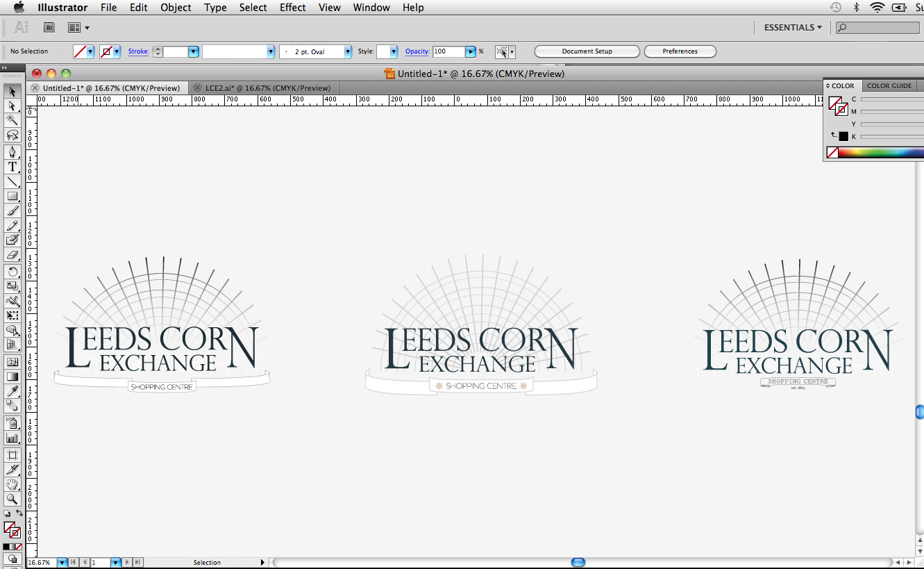Open the 2 pt. Oval brush dropdown
Image resolution: width=924 pixels, height=569 pixels.
tap(348, 51)
